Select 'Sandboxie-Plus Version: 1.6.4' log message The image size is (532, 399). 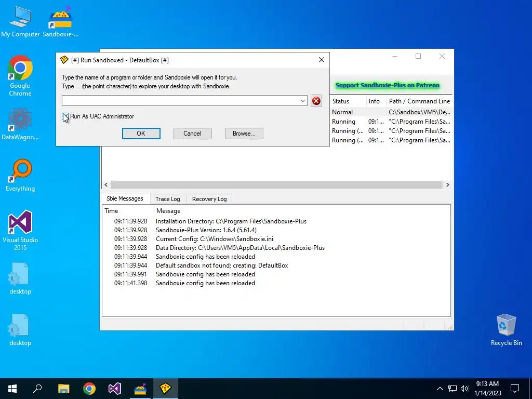point(206,230)
